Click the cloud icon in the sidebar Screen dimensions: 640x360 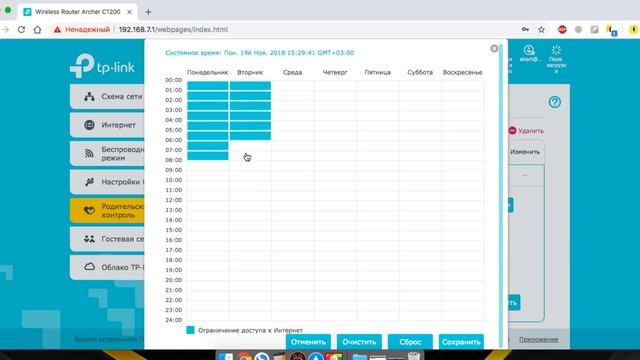click(89, 267)
